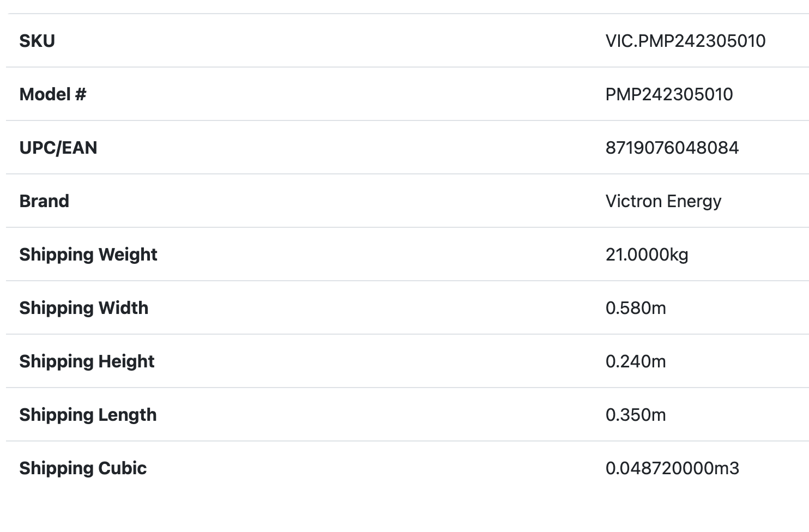The image size is (809, 532).
Task: Select the VIC.PMP242305010 SKU value
Action: coord(685,41)
